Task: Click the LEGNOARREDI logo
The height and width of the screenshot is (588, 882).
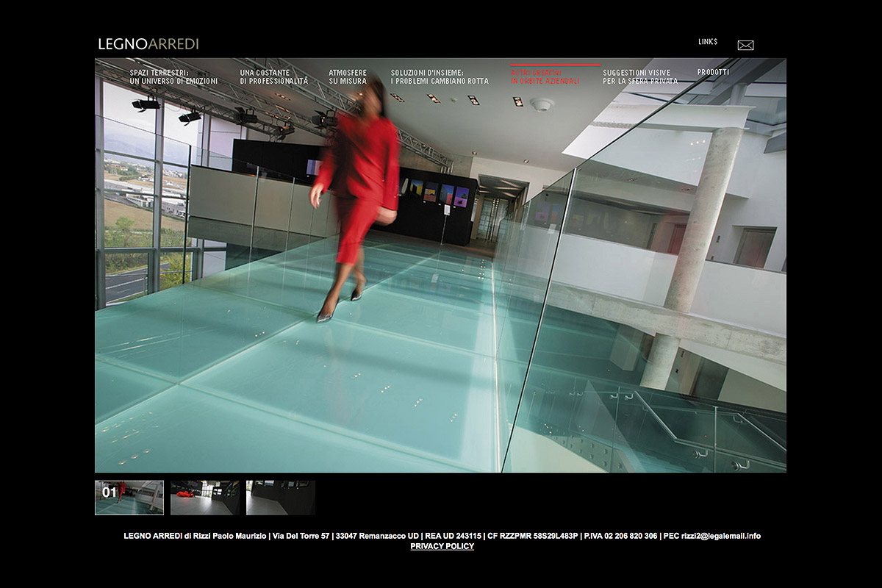Action: tap(148, 44)
